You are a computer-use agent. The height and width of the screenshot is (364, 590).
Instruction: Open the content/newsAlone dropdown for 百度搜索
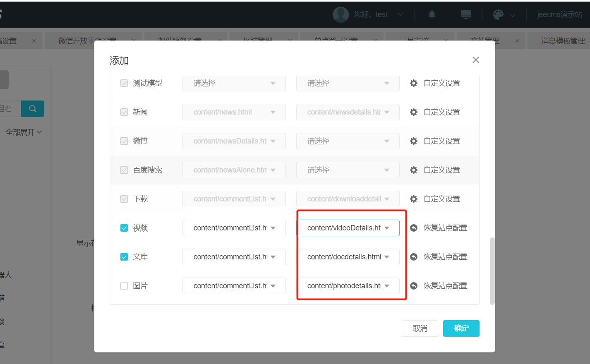coord(234,170)
